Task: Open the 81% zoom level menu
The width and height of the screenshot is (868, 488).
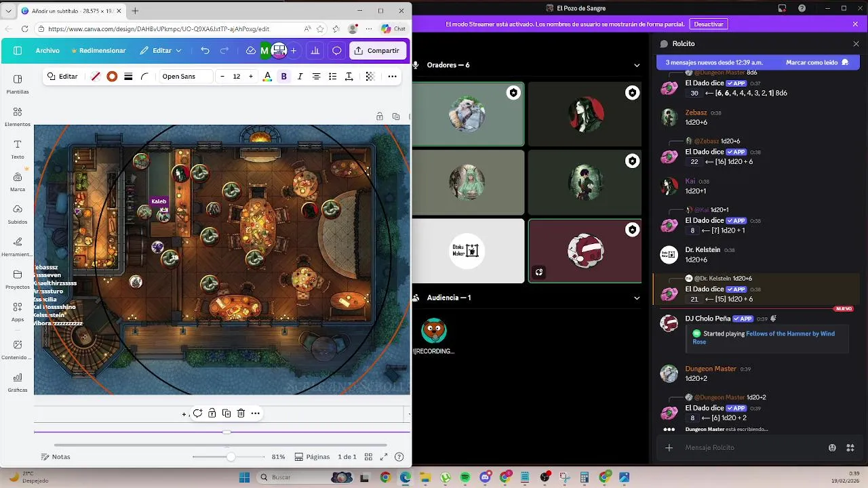Action: [x=278, y=457]
